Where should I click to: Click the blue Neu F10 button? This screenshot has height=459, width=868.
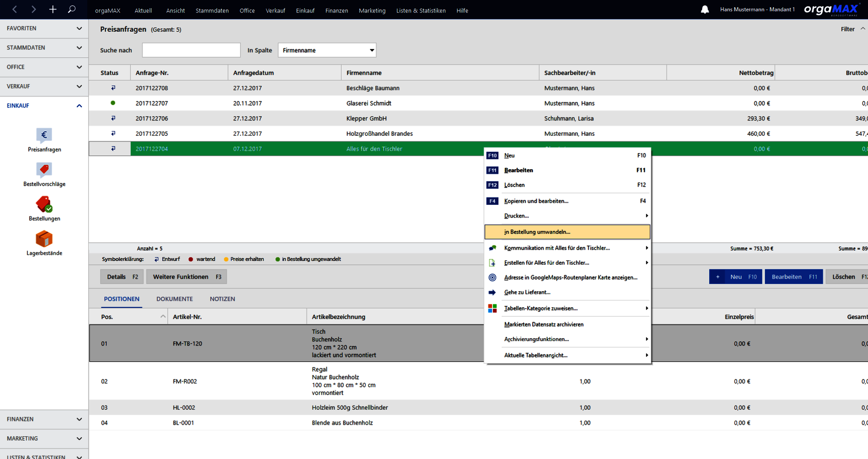(x=736, y=277)
